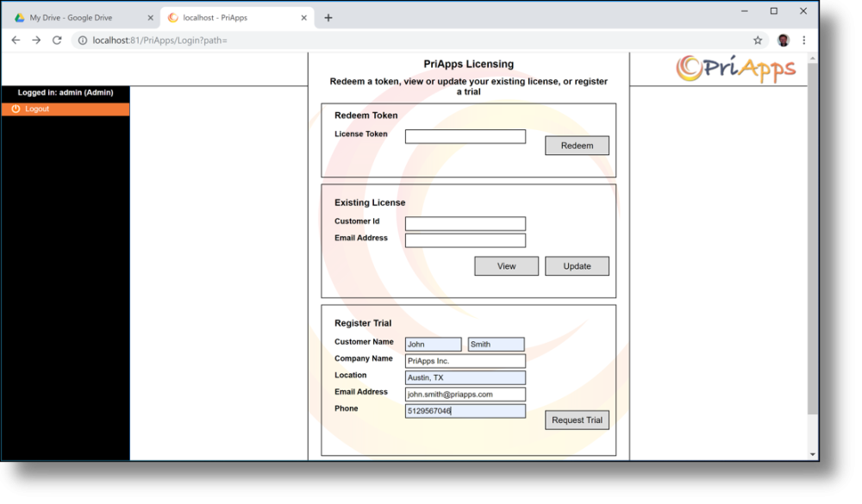Click the forward navigation arrow
Image resolution: width=862 pixels, height=504 pixels.
pyautogui.click(x=34, y=40)
